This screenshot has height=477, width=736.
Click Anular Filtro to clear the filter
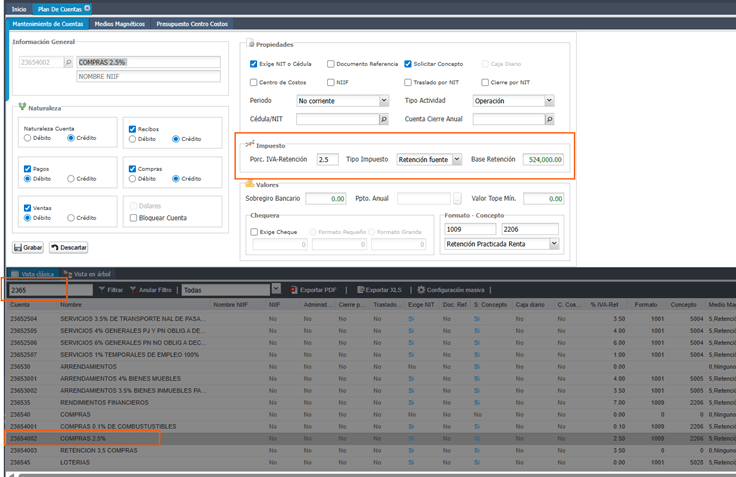(151, 290)
